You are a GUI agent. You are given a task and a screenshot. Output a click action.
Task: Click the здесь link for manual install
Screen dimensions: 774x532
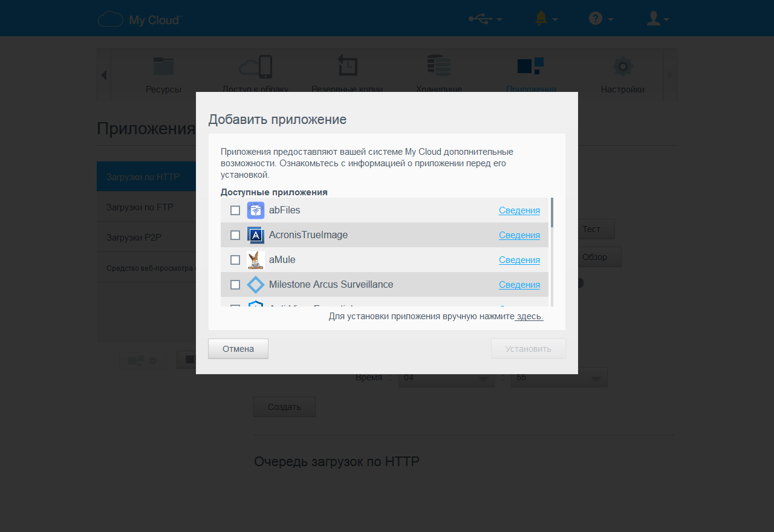(530, 316)
